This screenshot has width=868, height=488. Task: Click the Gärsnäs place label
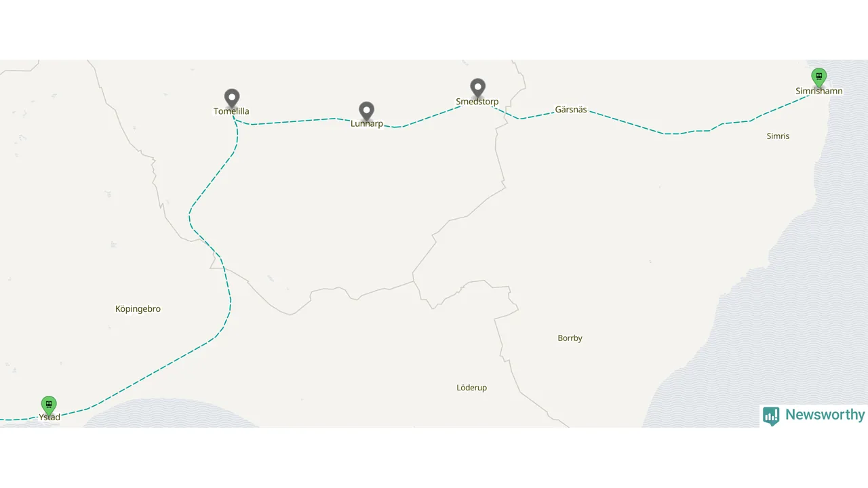pos(571,109)
